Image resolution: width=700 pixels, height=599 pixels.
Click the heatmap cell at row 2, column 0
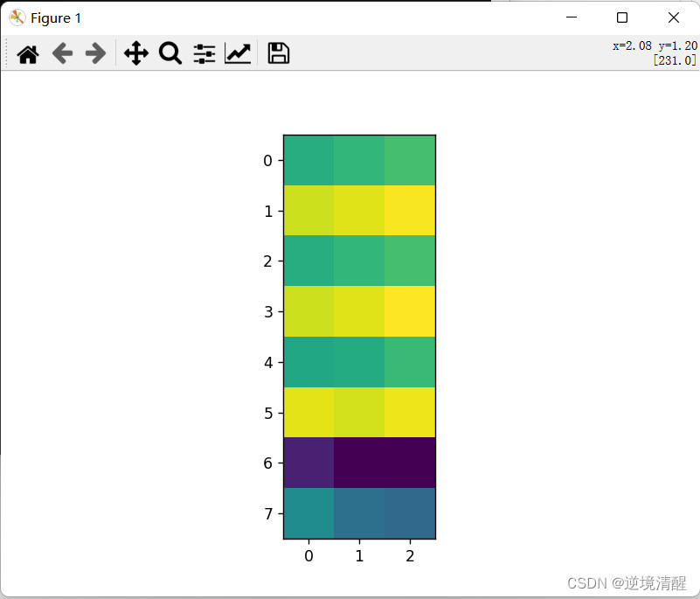308,261
